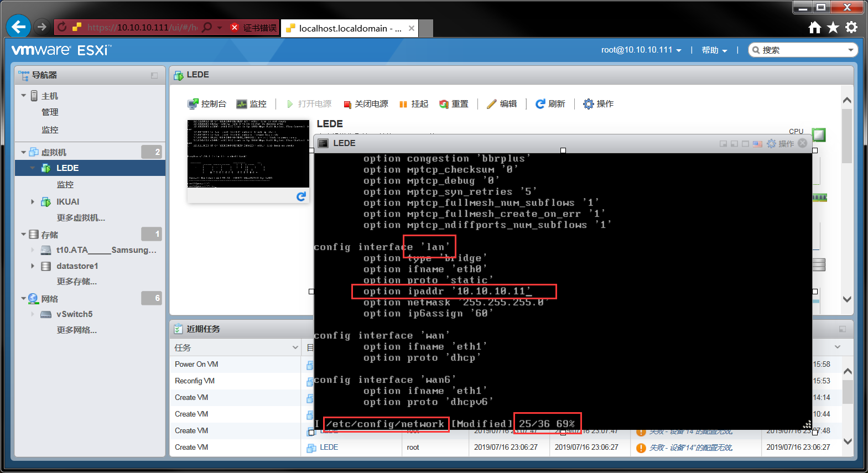Click 挂起 suspend button
Screen dimensions: 868x473
[x=414, y=104]
